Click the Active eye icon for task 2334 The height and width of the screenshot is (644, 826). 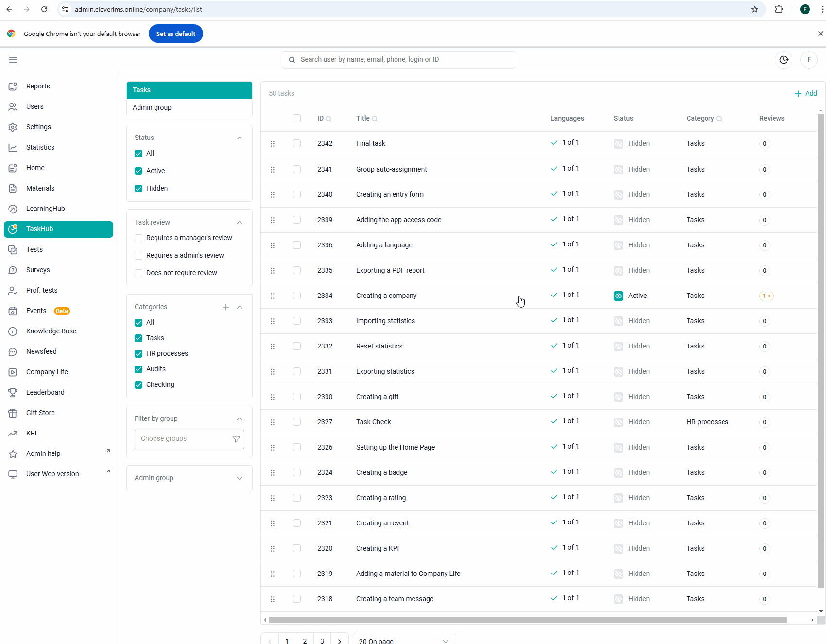click(x=619, y=296)
